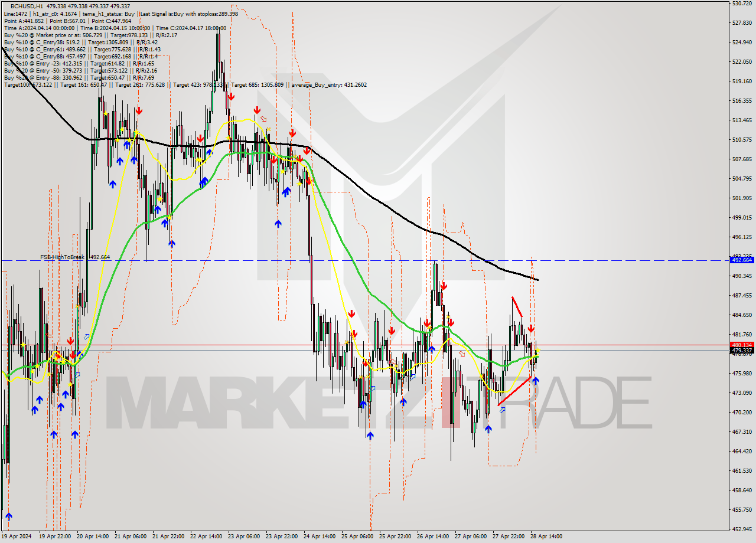Click the 22 Apr 14:00 time label
The height and width of the screenshot is (543, 756).
(207, 537)
